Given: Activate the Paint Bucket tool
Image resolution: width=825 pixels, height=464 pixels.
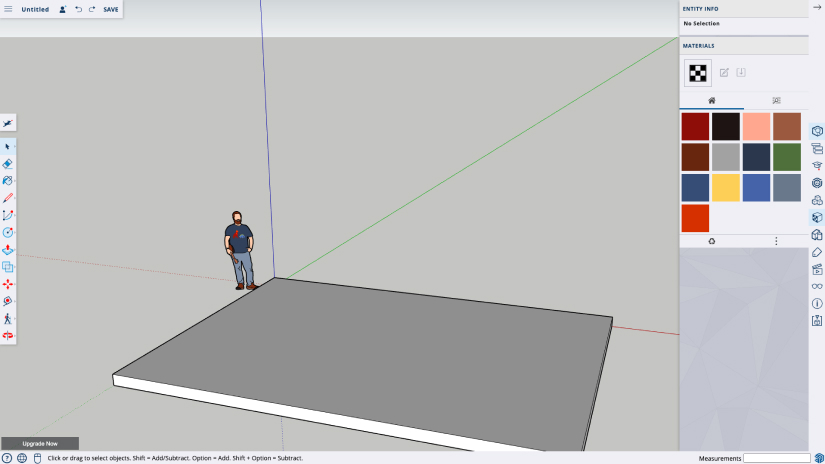Looking at the screenshot, I should click(8, 180).
